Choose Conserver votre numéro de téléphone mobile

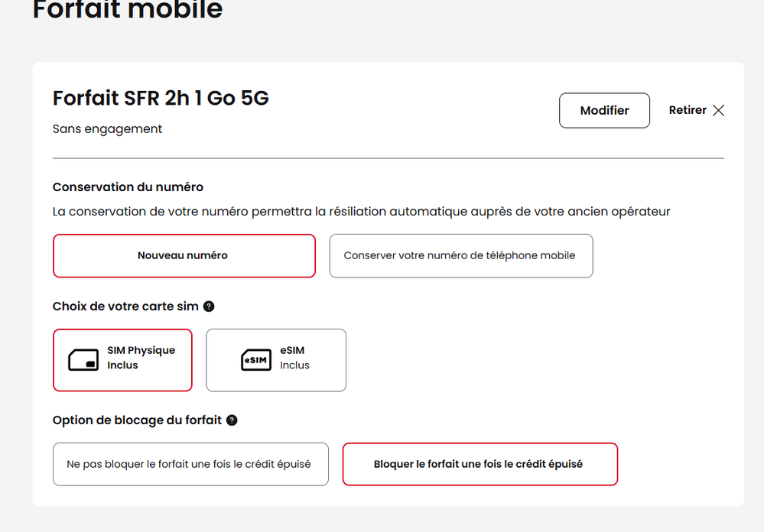[460, 255]
